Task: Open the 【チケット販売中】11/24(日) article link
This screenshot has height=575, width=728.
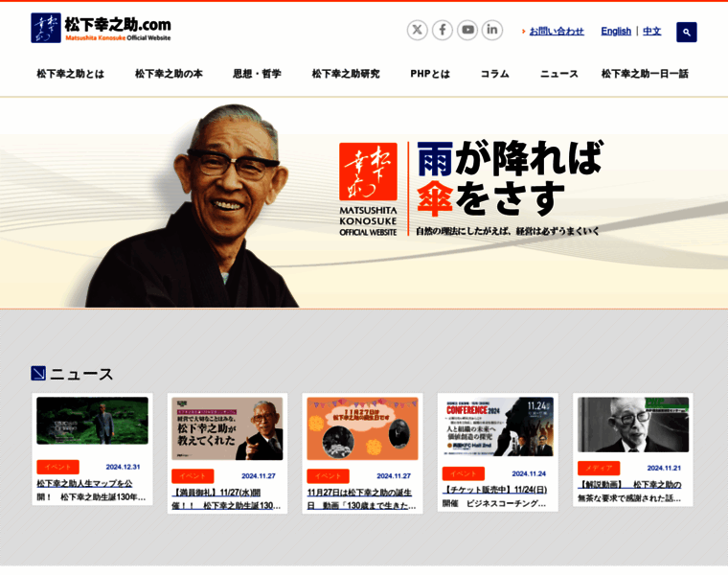Action: pyautogui.click(x=495, y=496)
